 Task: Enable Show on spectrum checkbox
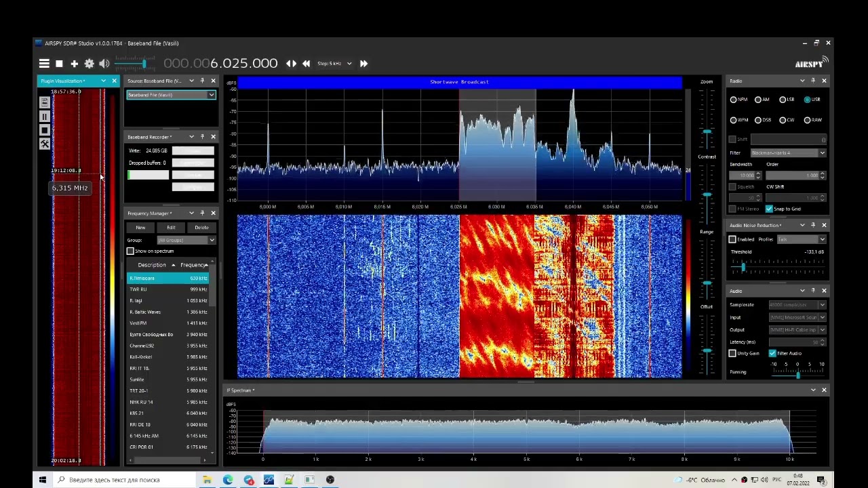pos(130,251)
